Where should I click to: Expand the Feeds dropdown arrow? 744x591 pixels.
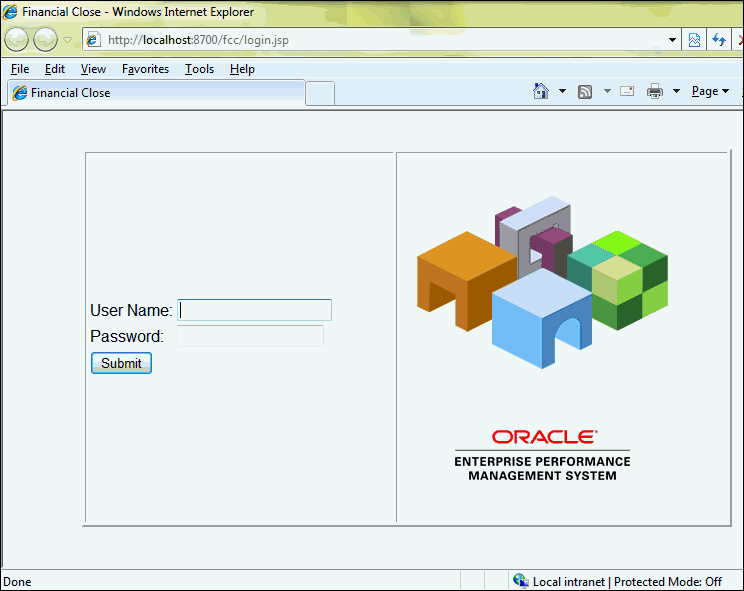(x=607, y=91)
